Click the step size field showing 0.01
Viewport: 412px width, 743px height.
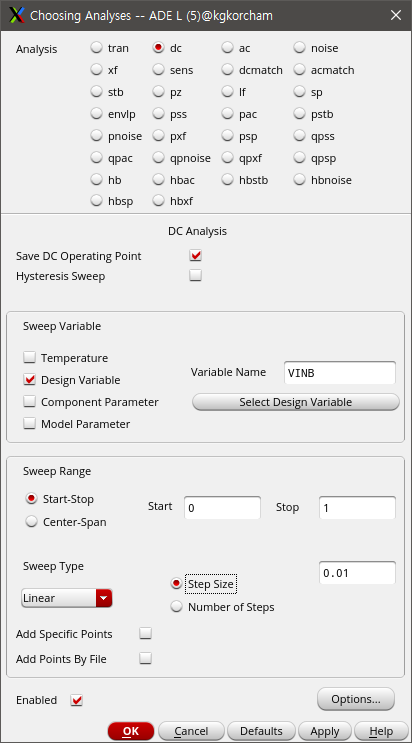(x=357, y=573)
